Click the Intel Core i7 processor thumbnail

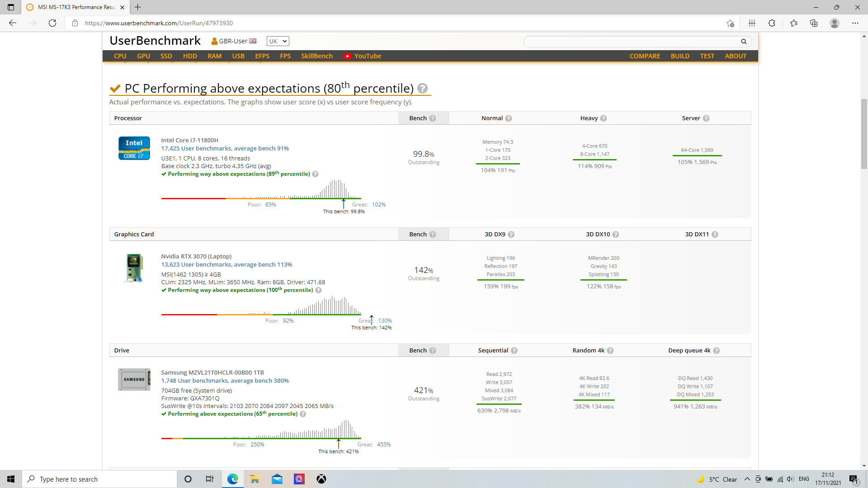click(134, 148)
